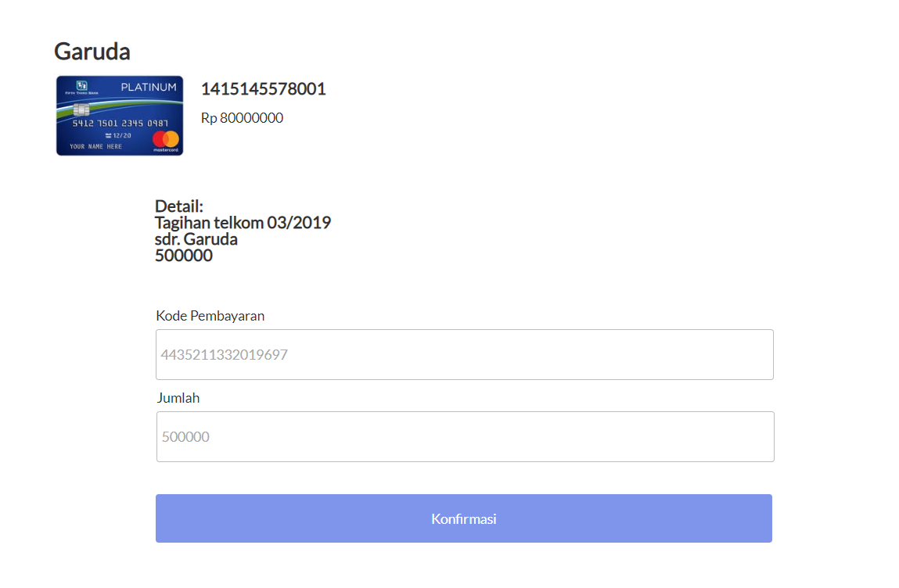Click the Konfirmasi button
899x588 pixels.
point(464,518)
